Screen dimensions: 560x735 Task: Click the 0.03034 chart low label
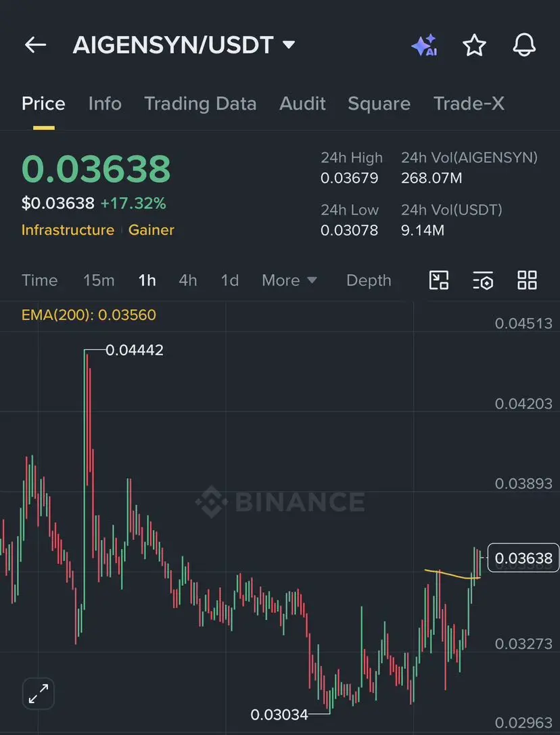tap(279, 715)
